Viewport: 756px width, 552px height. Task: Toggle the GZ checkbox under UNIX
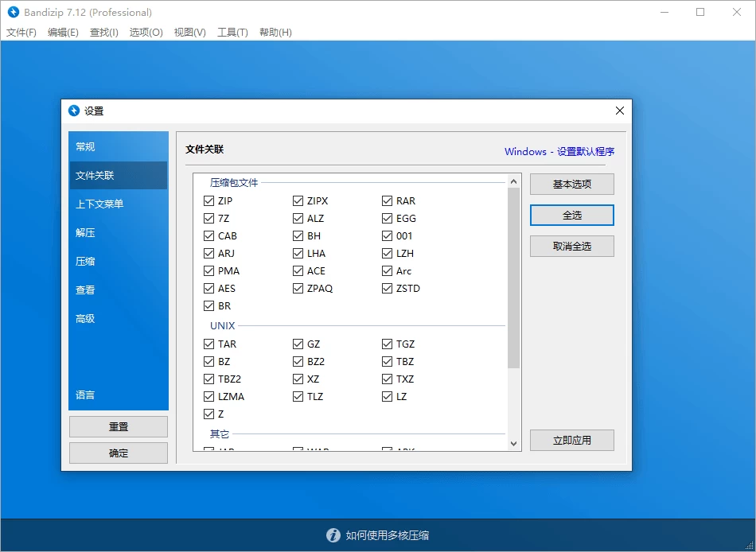pyautogui.click(x=297, y=344)
